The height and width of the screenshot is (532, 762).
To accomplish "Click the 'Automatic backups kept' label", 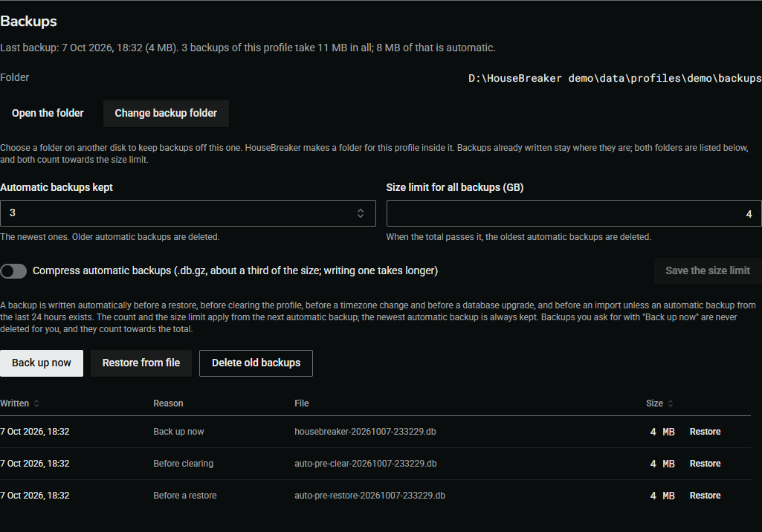I will point(56,187).
